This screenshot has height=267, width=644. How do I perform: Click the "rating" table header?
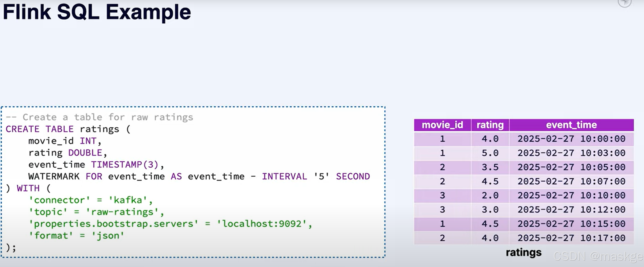[x=490, y=125]
